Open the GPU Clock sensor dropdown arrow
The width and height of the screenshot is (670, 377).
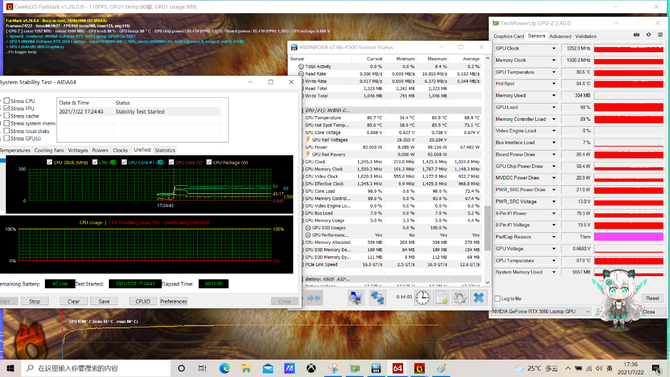(554, 49)
